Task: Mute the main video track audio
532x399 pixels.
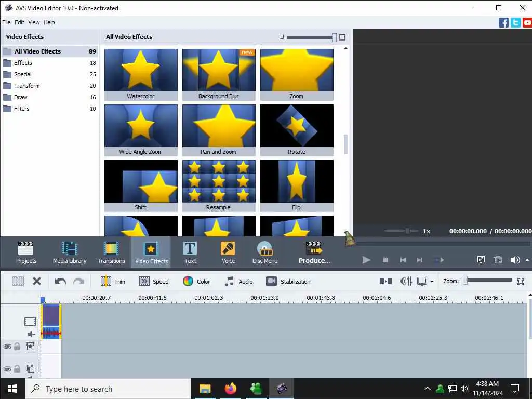Action: (32, 334)
